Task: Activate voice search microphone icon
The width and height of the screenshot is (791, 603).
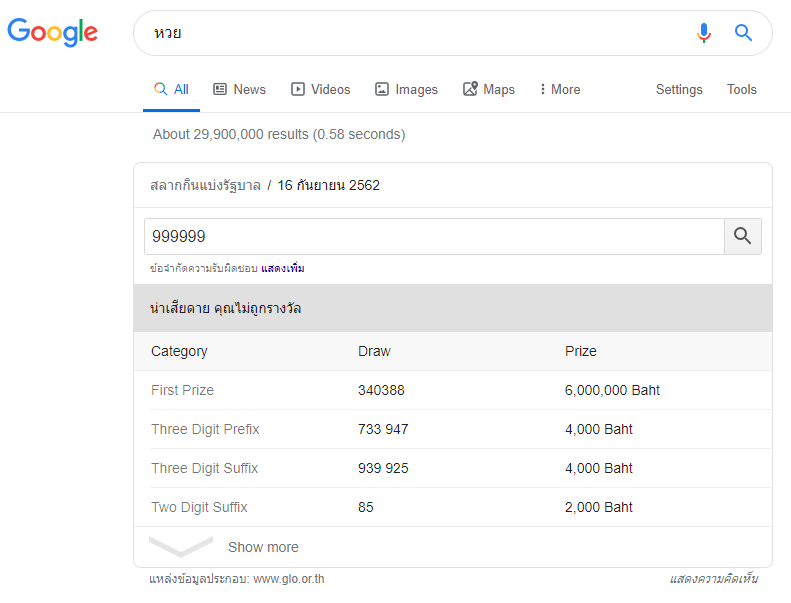Action: click(x=704, y=33)
